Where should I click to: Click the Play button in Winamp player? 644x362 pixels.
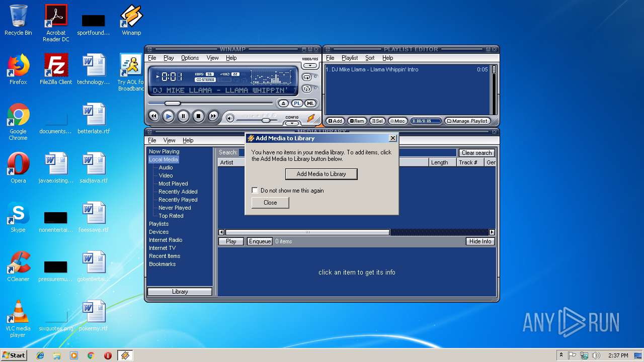(169, 116)
